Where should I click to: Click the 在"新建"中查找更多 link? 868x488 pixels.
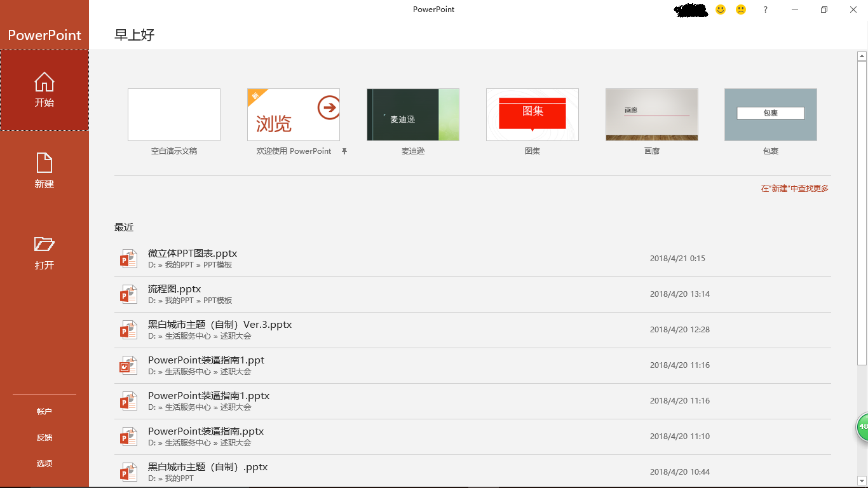pos(795,189)
